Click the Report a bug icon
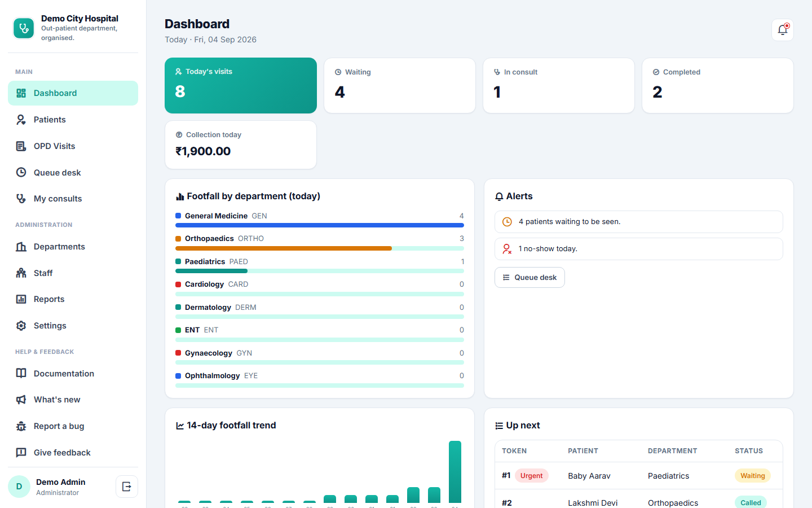This screenshot has height=508, width=812. [x=21, y=426]
